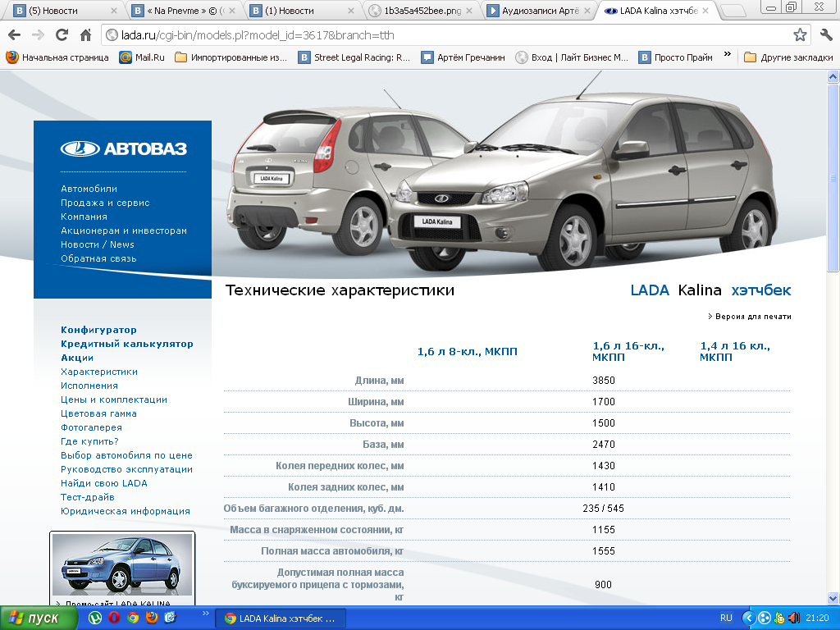Launch Firefox from quick launch
The image size is (840, 630).
click(x=152, y=618)
